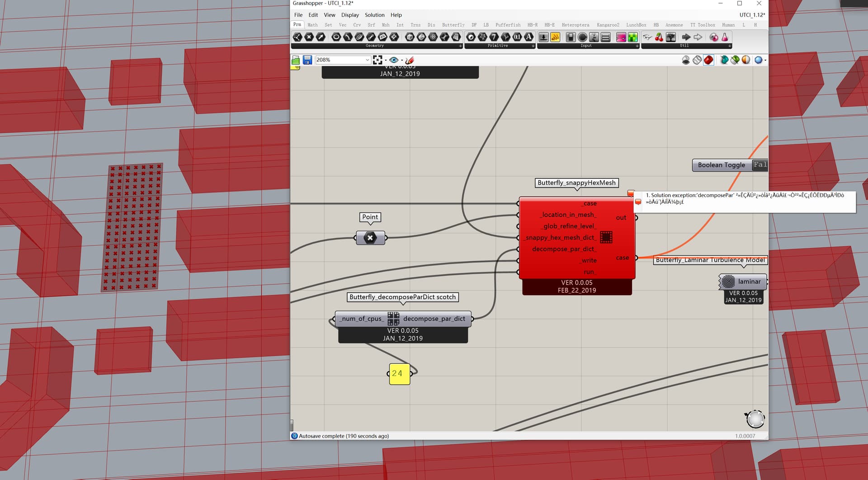Save the document with the floppy disk icon
Viewport: 868px width, 480px height.
click(307, 60)
